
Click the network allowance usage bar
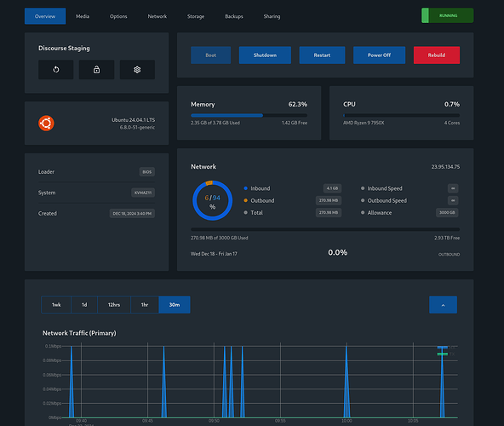325,229
